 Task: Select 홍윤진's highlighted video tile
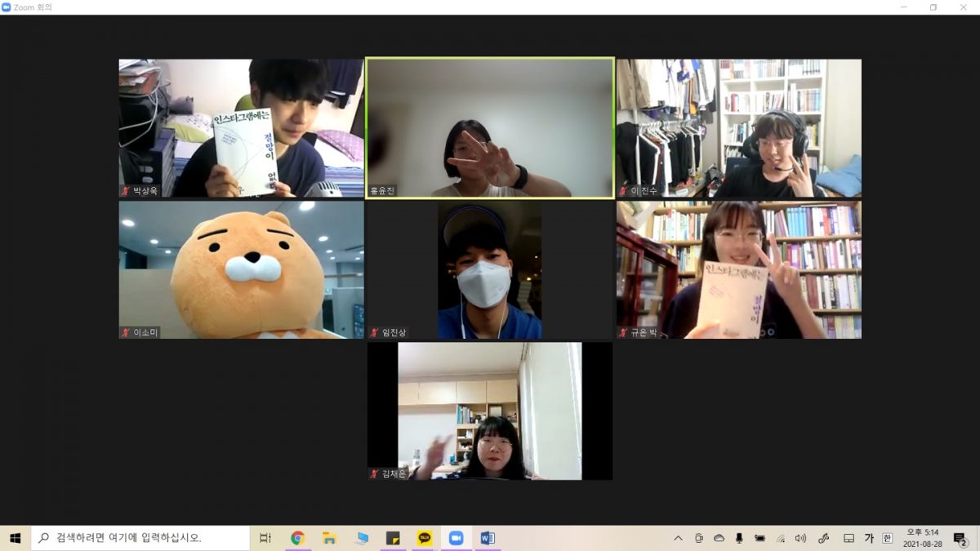pos(489,127)
